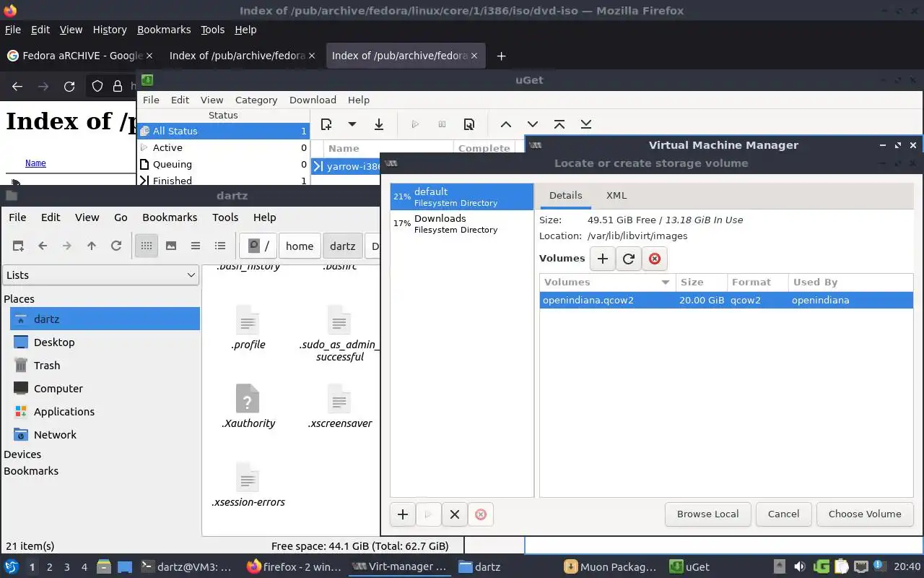The image size is (924, 578).
Task: Go to parent folder in file manager
Action: [x=92, y=246]
